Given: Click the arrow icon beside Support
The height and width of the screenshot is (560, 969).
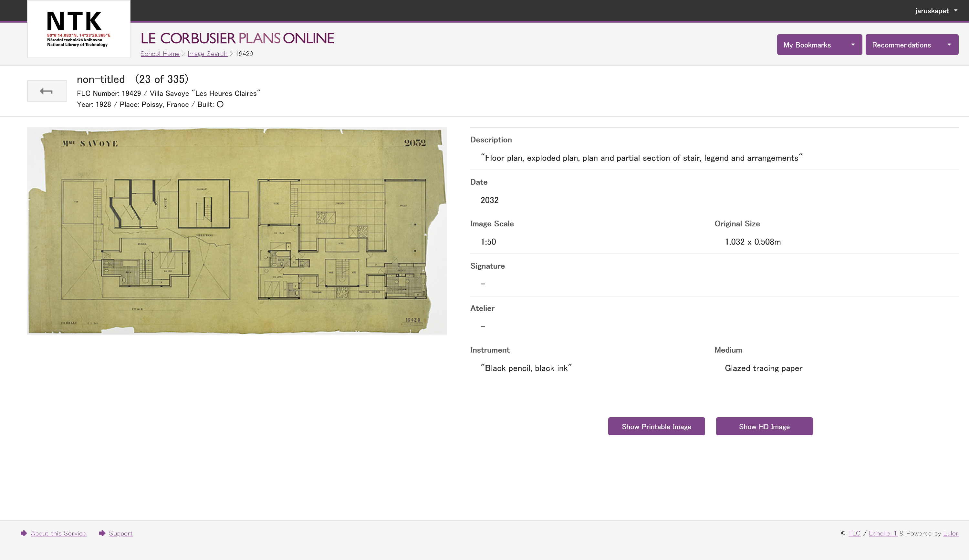Looking at the screenshot, I should pos(102,533).
